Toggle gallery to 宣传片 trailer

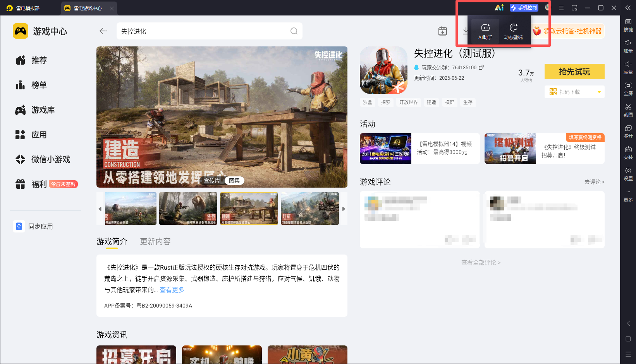pyautogui.click(x=212, y=181)
